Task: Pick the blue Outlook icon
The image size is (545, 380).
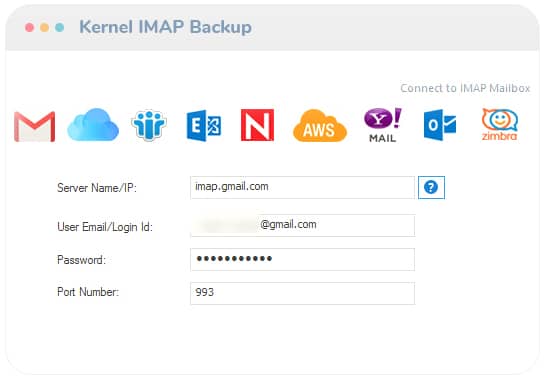Action: 440,125
